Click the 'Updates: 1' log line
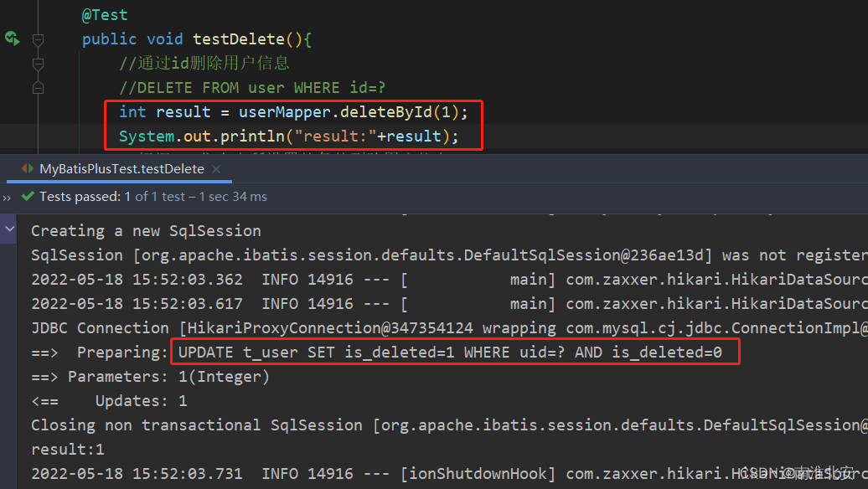The width and height of the screenshot is (868, 489). tap(109, 401)
